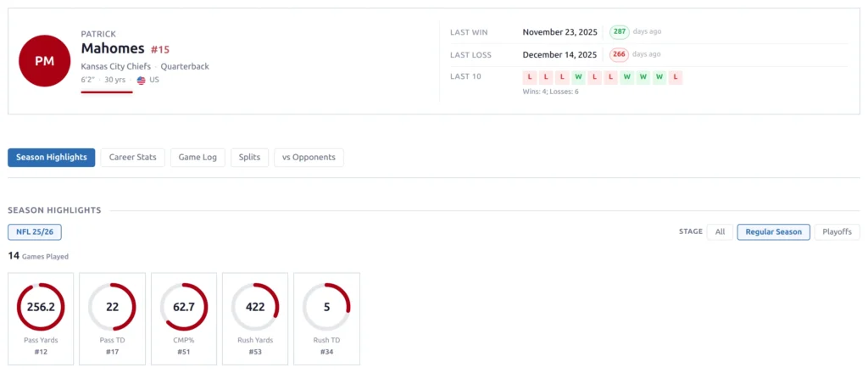The image size is (868, 373).
Task: Open the vs Opponents tab
Action: coord(309,157)
